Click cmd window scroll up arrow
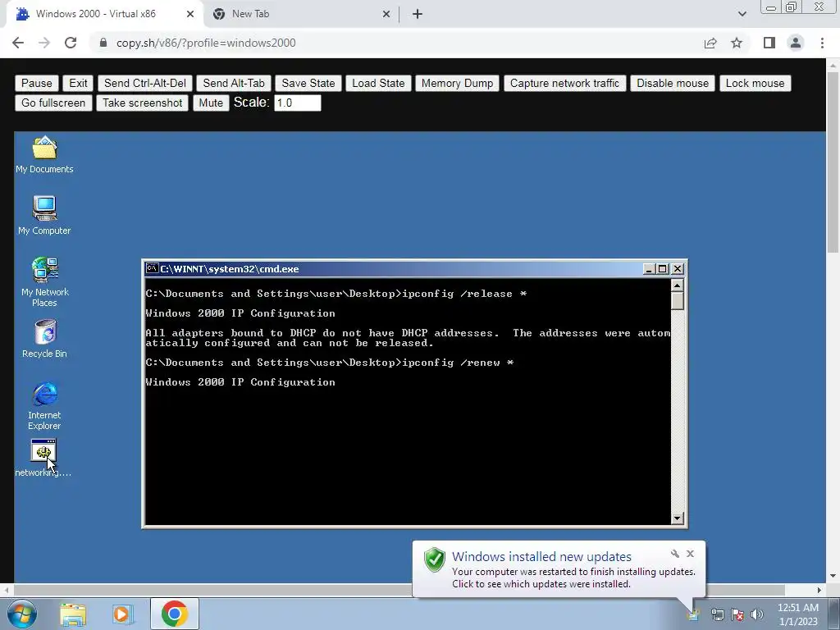This screenshot has height=630, width=840. (x=677, y=285)
